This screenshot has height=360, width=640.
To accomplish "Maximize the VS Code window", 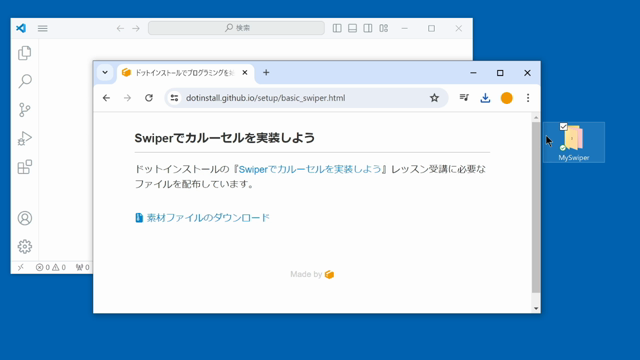I will [431, 28].
